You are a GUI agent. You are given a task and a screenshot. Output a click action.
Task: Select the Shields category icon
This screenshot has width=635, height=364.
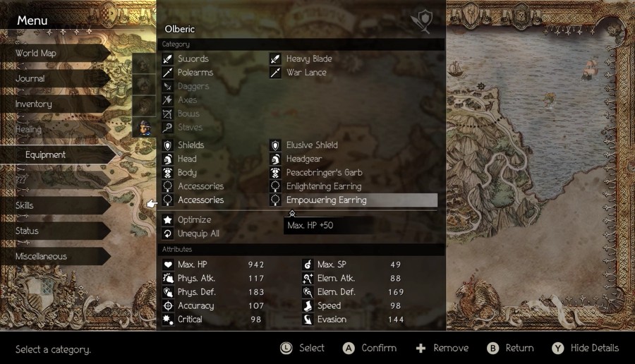[x=168, y=145]
